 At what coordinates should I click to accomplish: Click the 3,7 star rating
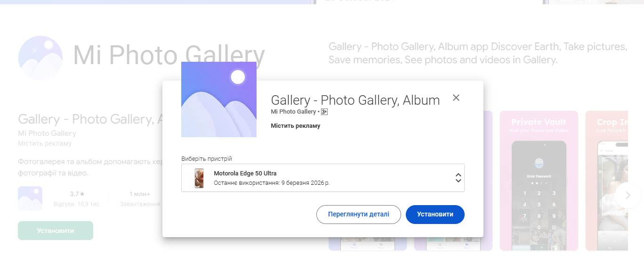tap(77, 194)
